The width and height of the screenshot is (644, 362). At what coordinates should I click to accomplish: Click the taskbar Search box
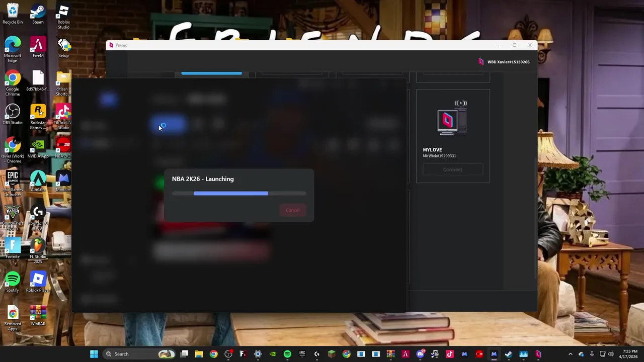tap(139, 354)
